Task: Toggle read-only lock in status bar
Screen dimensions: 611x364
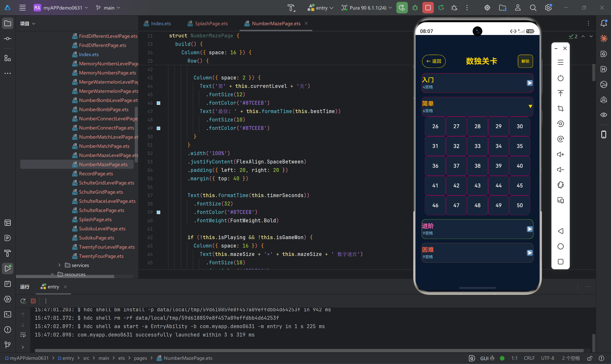Action: pyautogui.click(x=590, y=358)
